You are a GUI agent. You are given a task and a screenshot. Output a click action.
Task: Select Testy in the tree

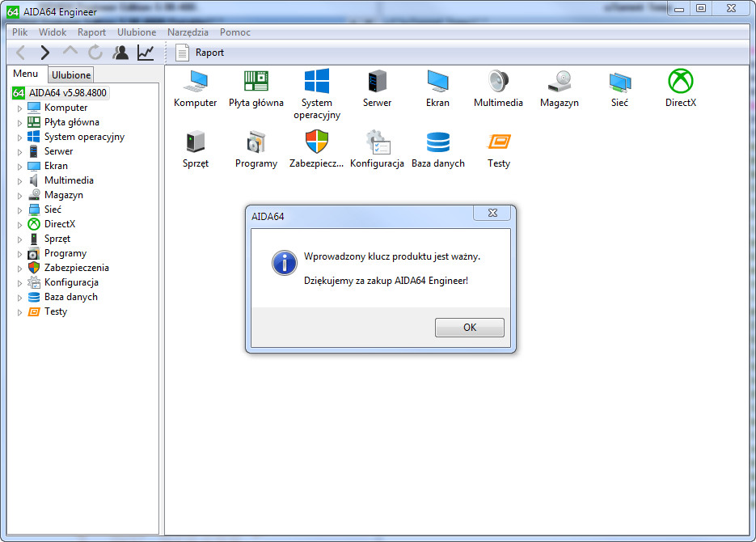tap(56, 311)
